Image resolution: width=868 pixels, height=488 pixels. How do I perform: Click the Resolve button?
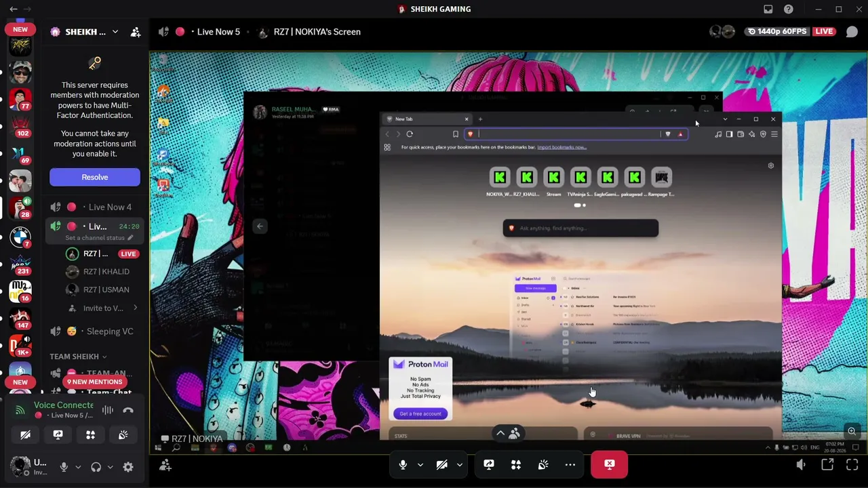[95, 177]
